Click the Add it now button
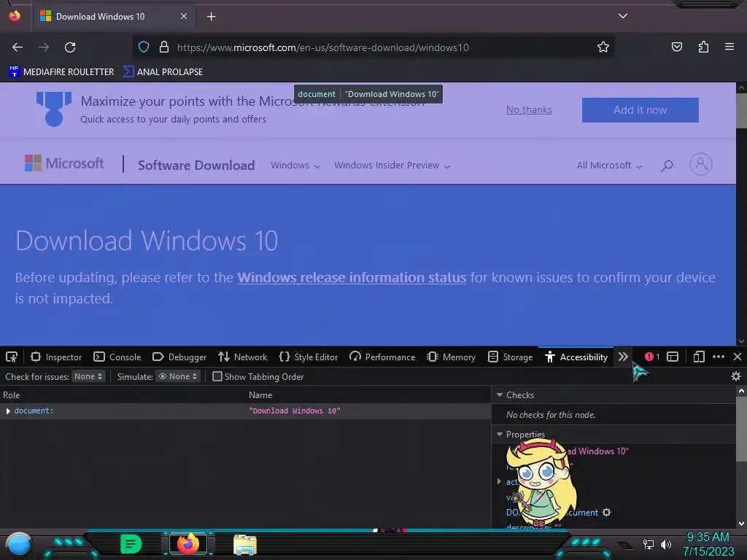Image resolution: width=747 pixels, height=560 pixels. pos(640,110)
